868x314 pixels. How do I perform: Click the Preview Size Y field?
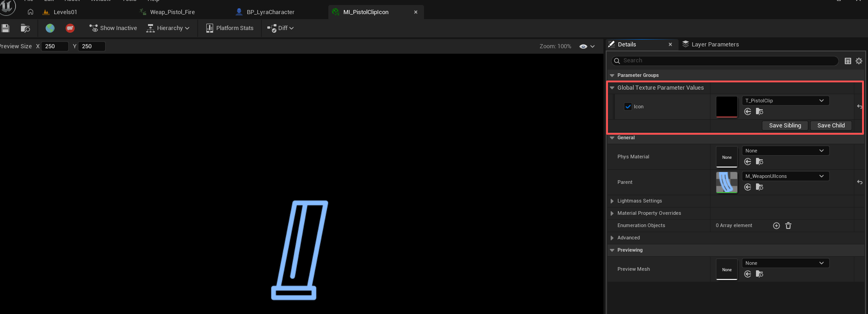click(x=92, y=46)
